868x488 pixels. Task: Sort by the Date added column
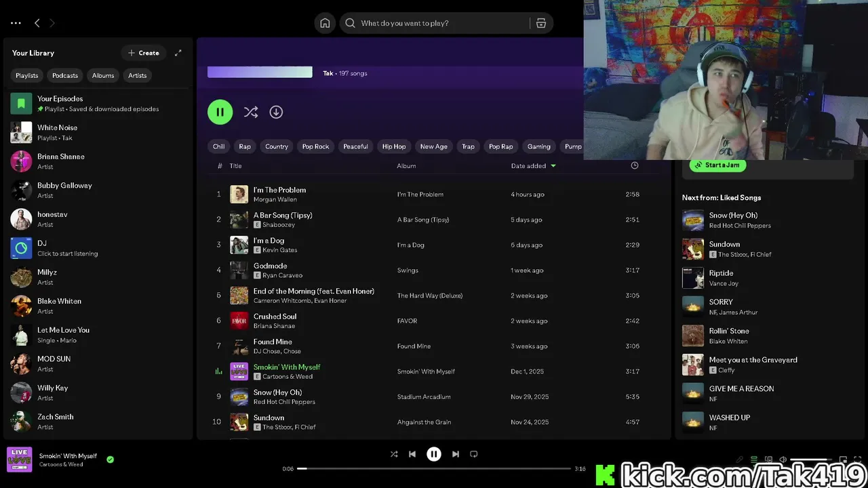tap(534, 165)
